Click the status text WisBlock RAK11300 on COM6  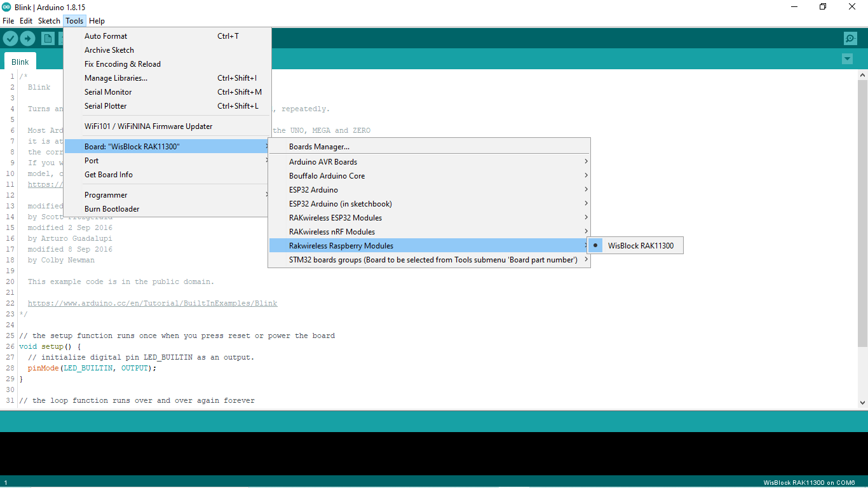[x=809, y=483]
